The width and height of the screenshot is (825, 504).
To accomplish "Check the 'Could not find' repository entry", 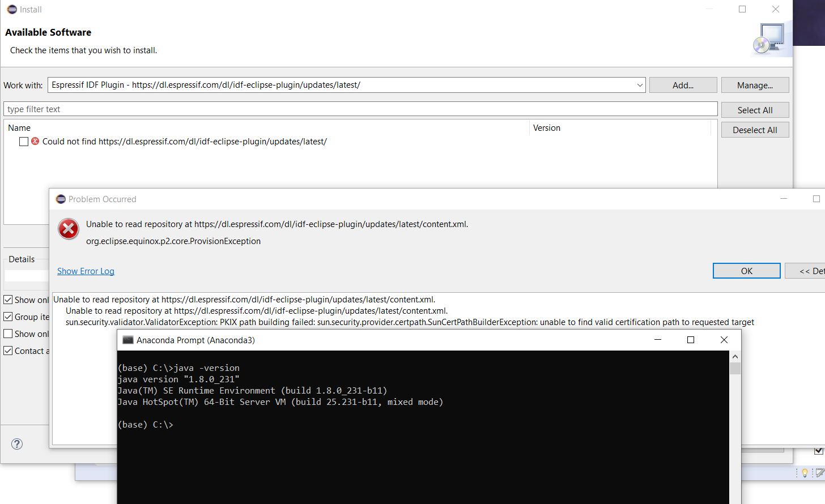I will coord(23,141).
